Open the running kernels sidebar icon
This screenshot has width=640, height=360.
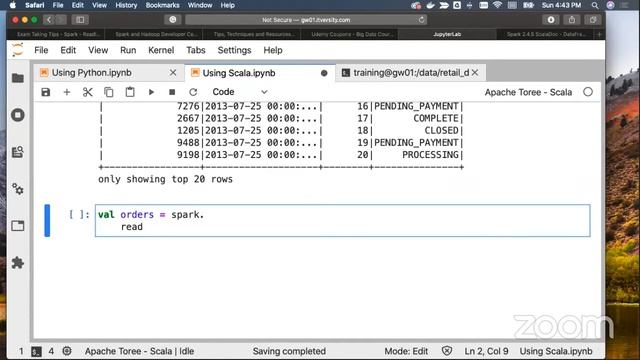tap(18, 115)
